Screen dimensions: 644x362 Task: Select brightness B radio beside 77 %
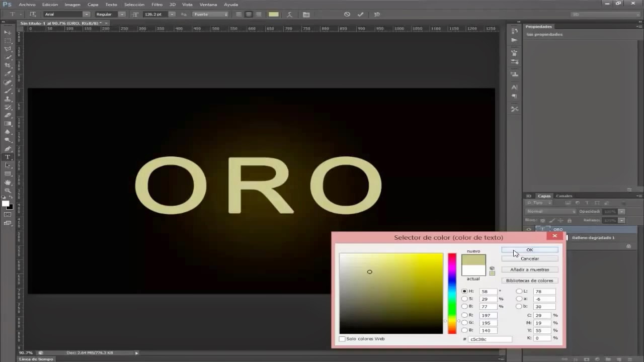point(464,306)
